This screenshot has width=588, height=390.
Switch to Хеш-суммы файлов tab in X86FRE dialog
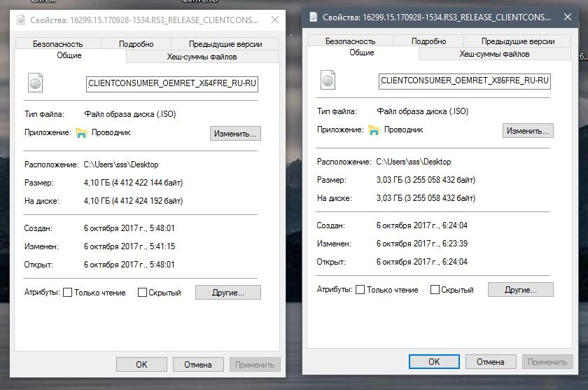[494, 54]
